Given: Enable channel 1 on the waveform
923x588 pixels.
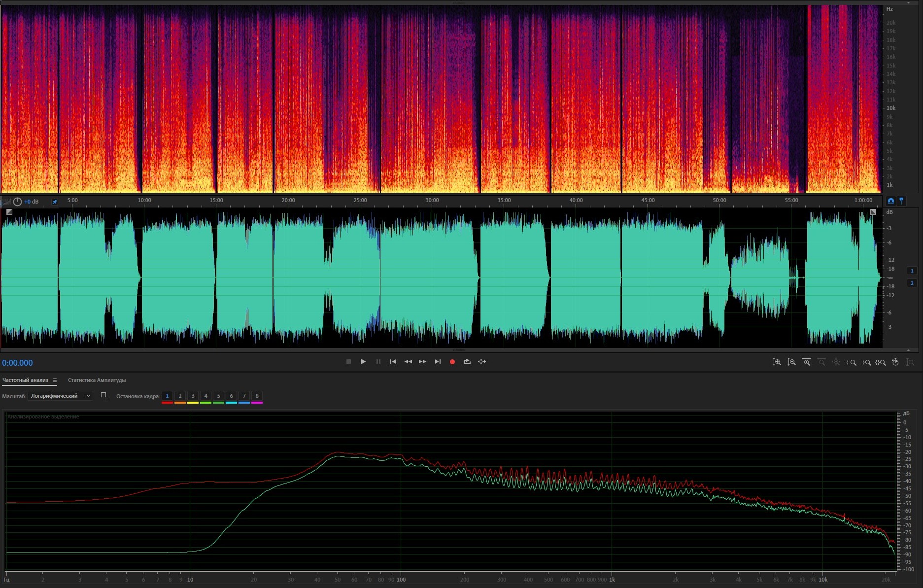Looking at the screenshot, I should (x=912, y=271).
